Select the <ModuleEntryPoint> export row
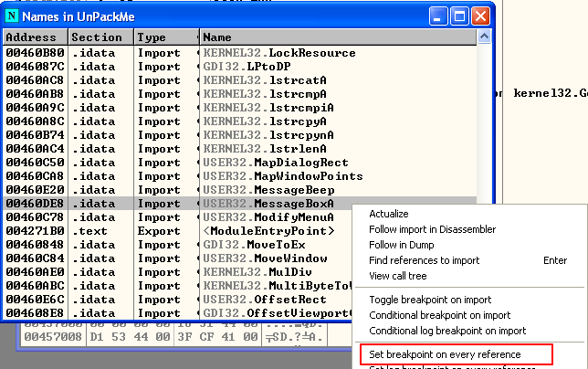Image resolution: width=588 pixels, height=369 pixels. pyautogui.click(x=178, y=230)
